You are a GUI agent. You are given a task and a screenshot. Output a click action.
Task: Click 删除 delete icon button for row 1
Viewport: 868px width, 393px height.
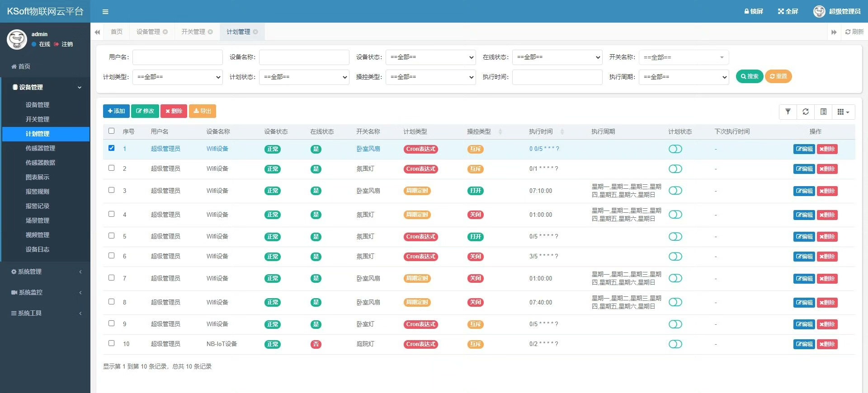[x=827, y=149]
